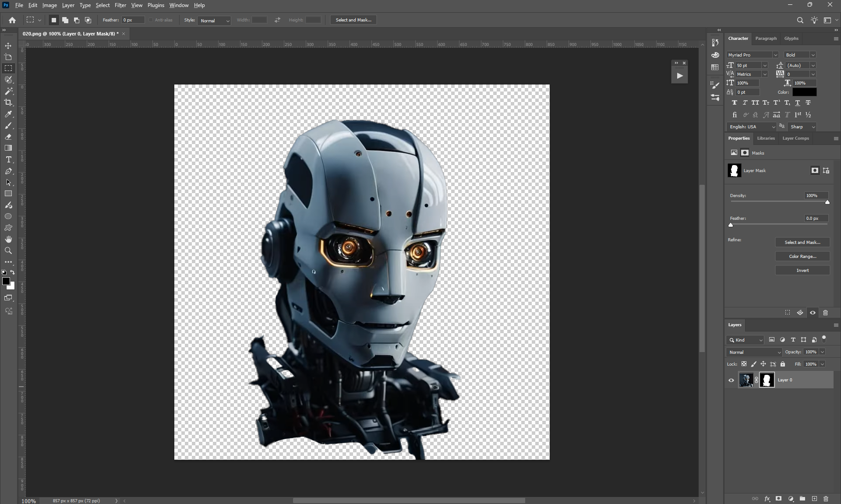The height and width of the screenshot is (504, 841).
Task: Select the Horizontal Type tool
Action: (x=8, y=160)
